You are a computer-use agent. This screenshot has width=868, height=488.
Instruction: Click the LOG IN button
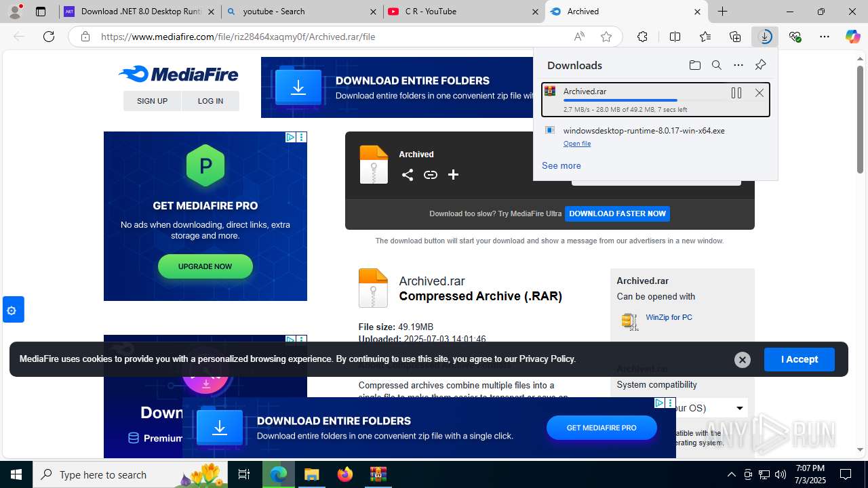coord(210,101)
